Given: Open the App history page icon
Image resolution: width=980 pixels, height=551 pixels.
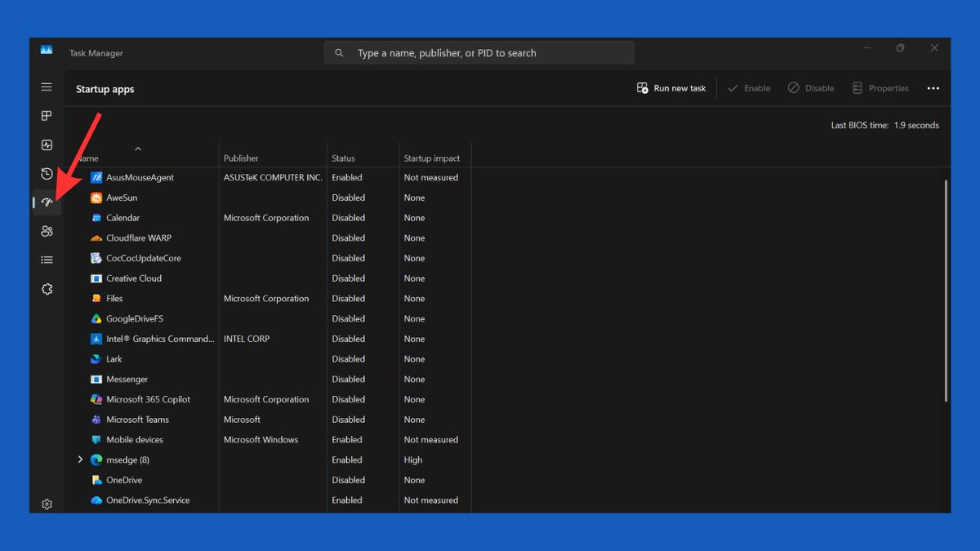Looking at the screenshot, I should [x=47, y=174].
